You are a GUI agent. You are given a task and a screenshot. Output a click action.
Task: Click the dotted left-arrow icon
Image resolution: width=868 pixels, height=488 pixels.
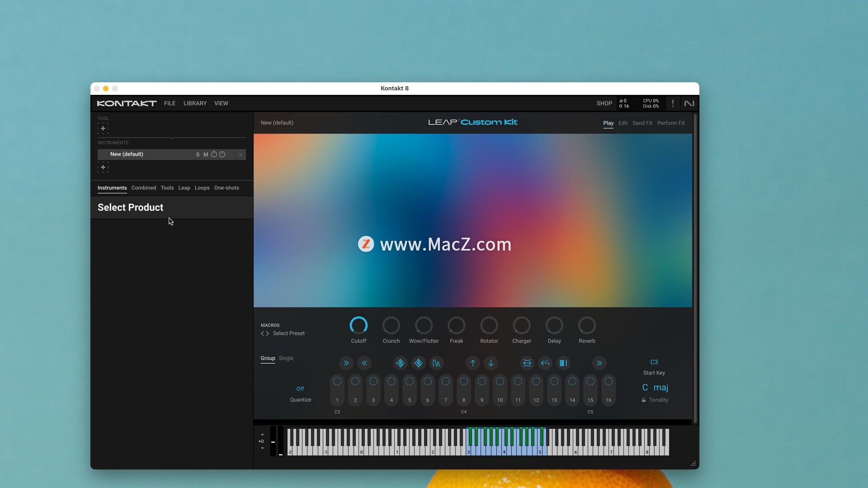545,363
